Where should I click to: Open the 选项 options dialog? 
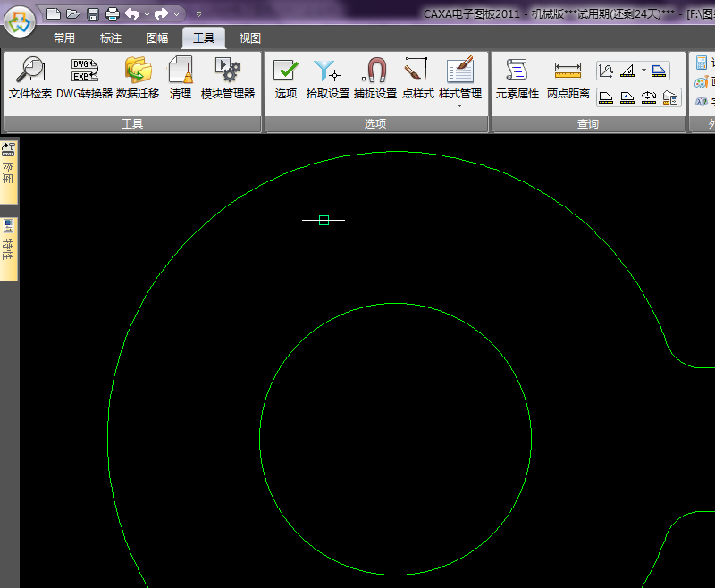[286, 78]
